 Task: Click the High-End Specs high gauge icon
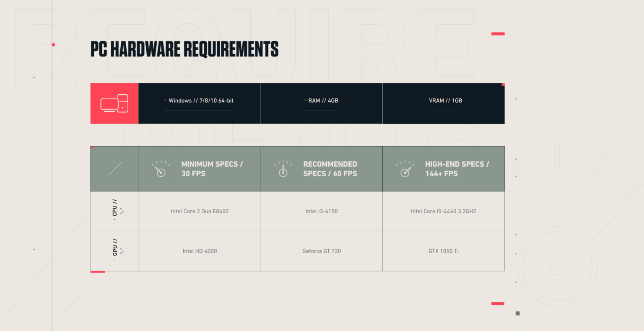pyautogui.click(x=405, y=169)
